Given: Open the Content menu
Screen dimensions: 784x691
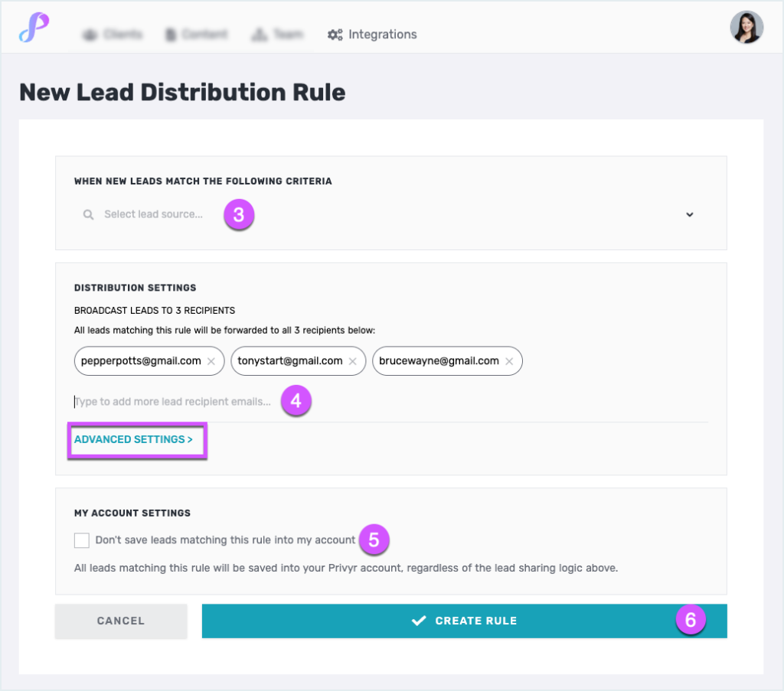Looking at the screenshot, I should click(x=196, y=34).
